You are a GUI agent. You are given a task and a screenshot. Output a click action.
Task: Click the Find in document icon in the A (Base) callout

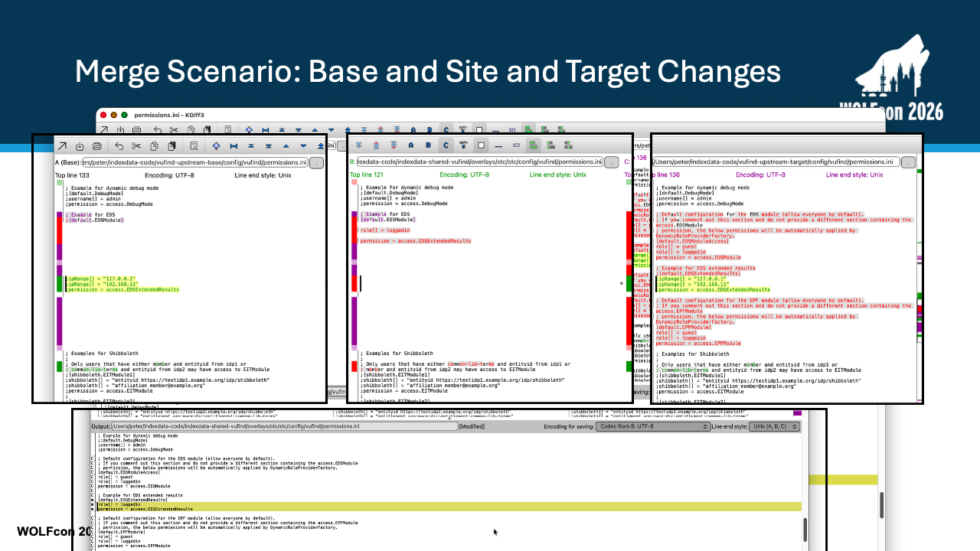[x=194, y=146]
